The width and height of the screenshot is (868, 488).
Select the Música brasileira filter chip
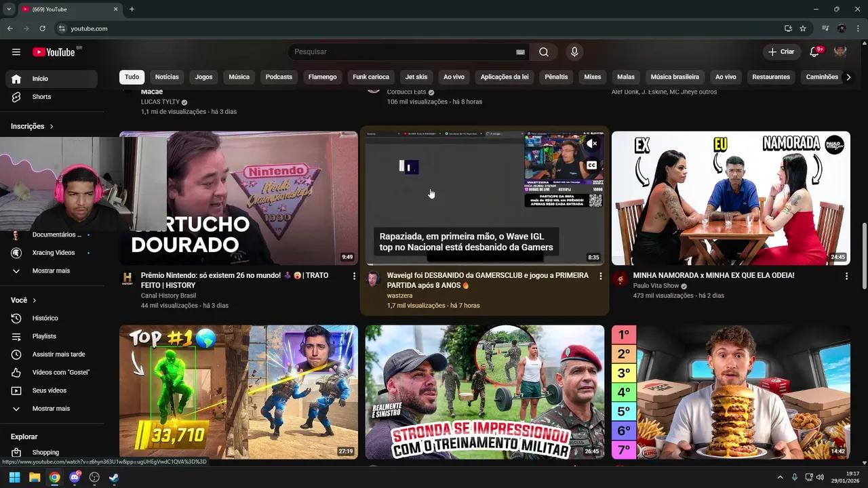point(675,77)
